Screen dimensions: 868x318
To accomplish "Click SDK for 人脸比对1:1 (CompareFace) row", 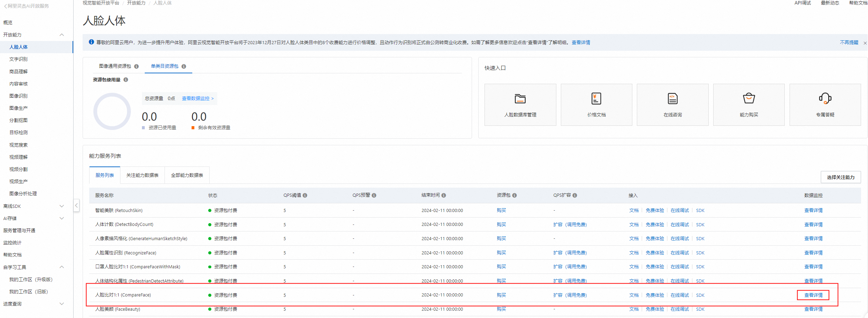I will coord(700,295).
